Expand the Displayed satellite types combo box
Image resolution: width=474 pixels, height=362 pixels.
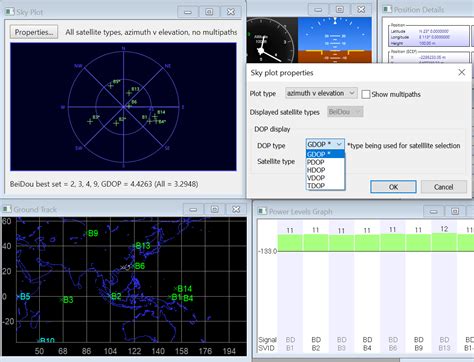pos(345,112)
